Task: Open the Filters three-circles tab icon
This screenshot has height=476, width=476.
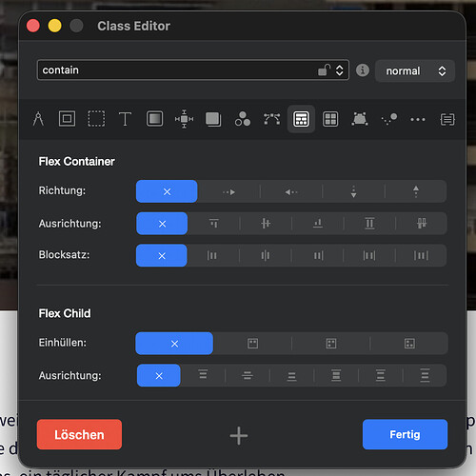Action: point(243,119)
